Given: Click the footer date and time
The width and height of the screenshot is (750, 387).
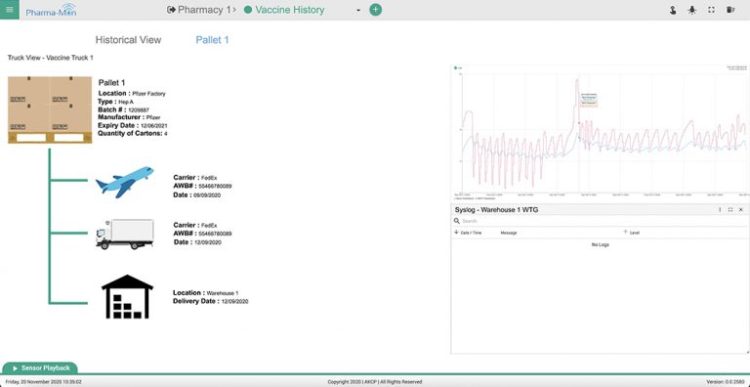Looking at the screenshot, I should tap(44, 382).
